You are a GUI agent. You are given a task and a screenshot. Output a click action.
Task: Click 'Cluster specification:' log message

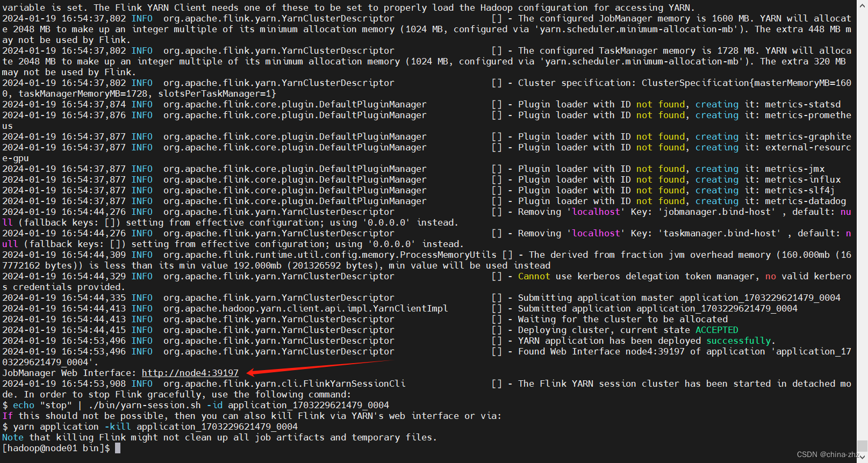click(x=577, y=83)
